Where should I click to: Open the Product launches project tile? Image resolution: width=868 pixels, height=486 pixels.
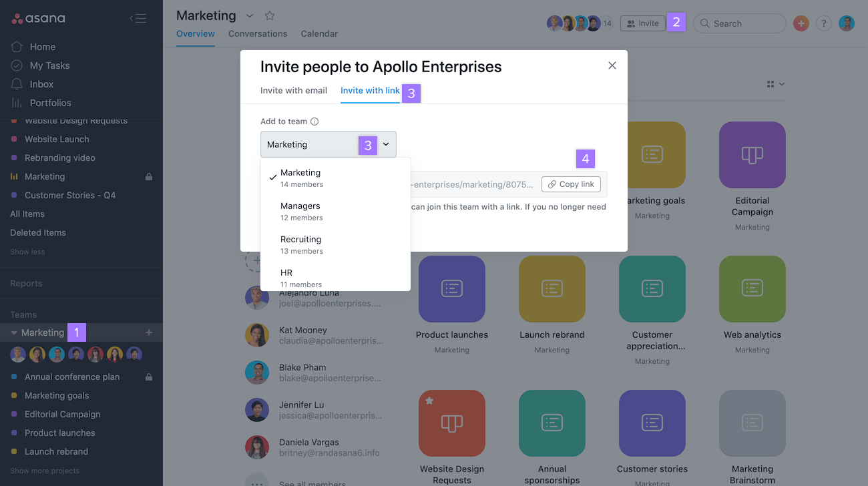click(452, 289)
